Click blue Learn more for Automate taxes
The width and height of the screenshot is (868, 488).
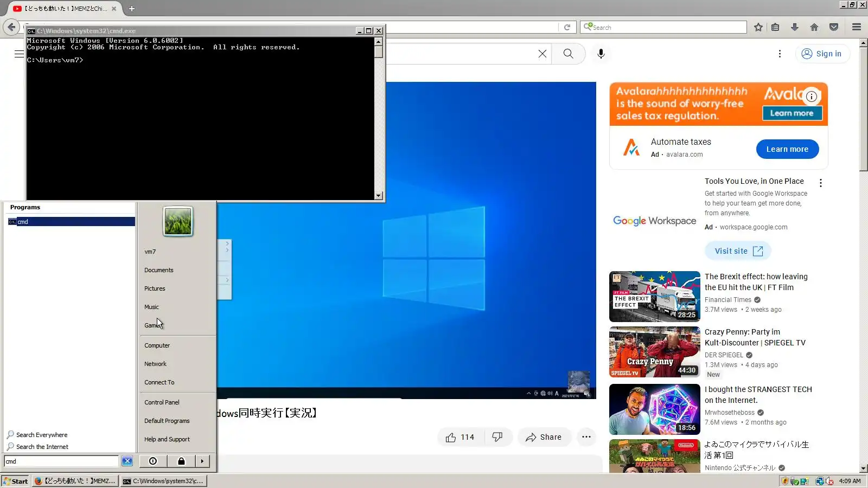tap(787, 149)
